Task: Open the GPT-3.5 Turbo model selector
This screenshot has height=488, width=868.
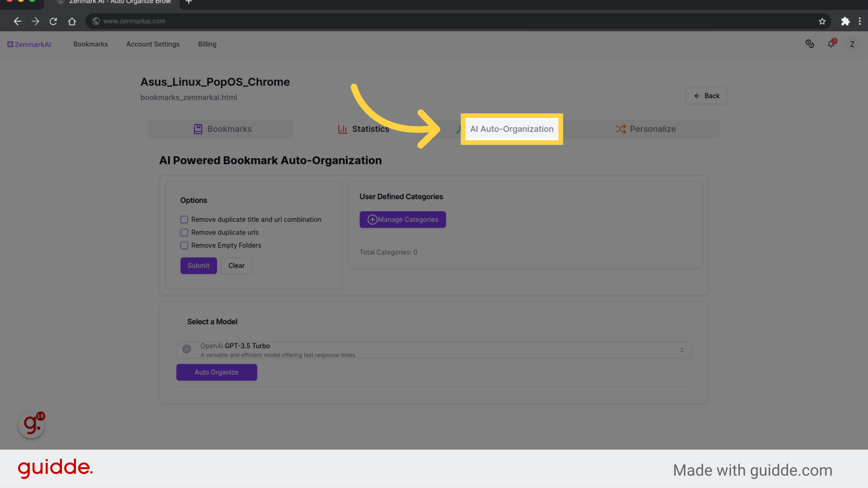Action: click(681, 350)
